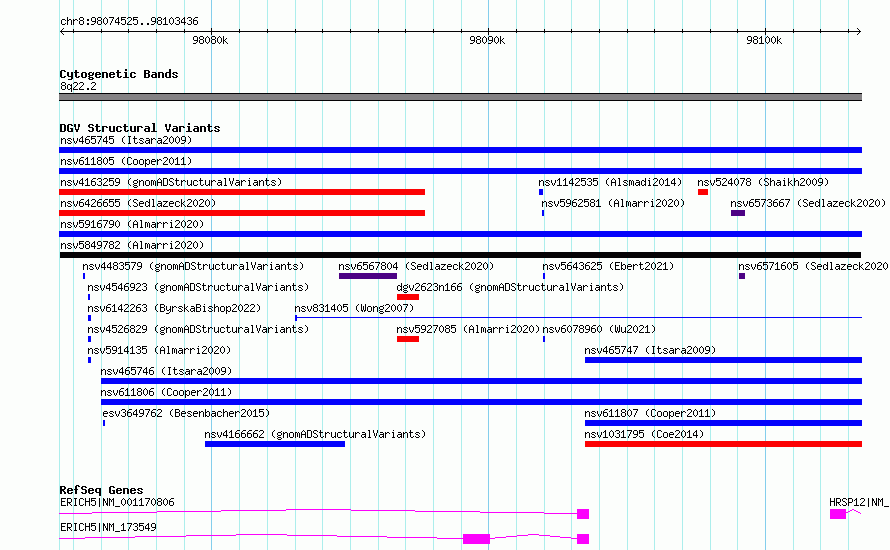Open nsv1031795 (Coe2014) label
890x550 pixels.
644,434
